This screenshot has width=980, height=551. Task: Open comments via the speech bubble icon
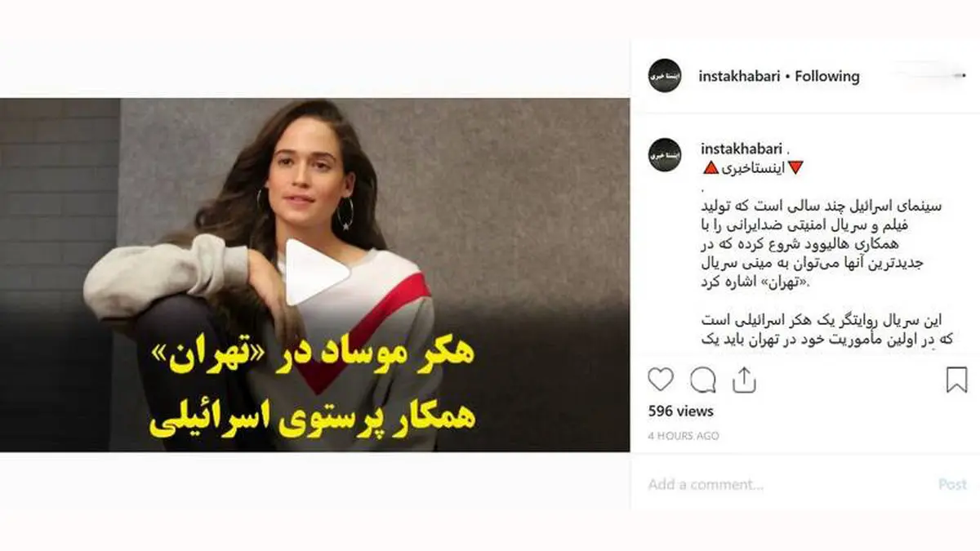click(x=702, y=380)
